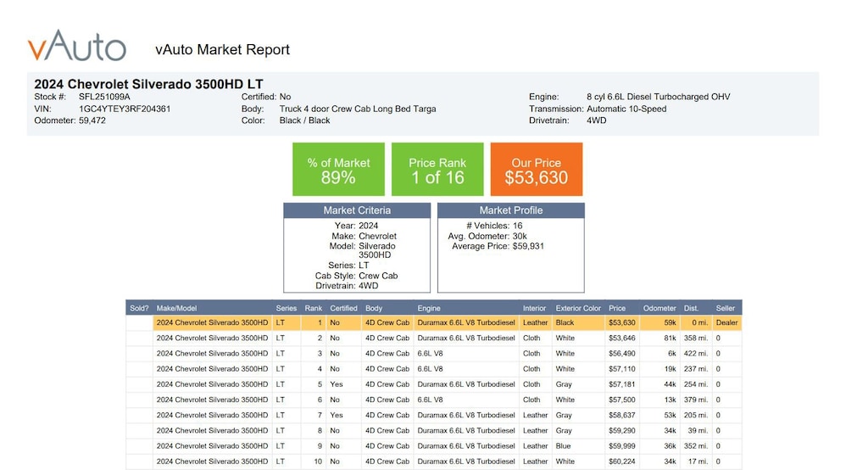This screenshot has height=470, width=868.
Task: Click the vAuto logo
Action: coord(76,48)
